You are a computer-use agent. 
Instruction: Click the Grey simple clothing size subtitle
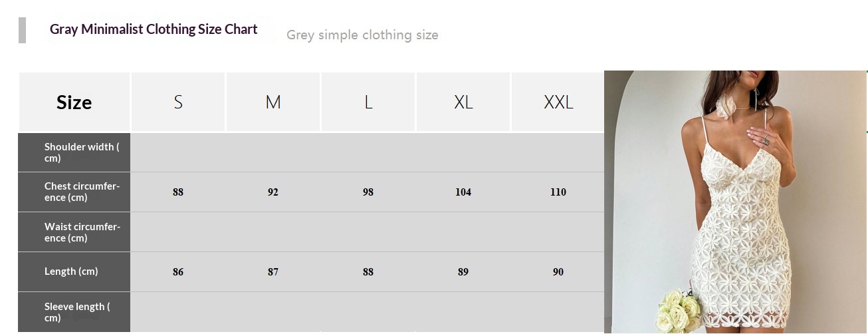[x=362, y=35]
